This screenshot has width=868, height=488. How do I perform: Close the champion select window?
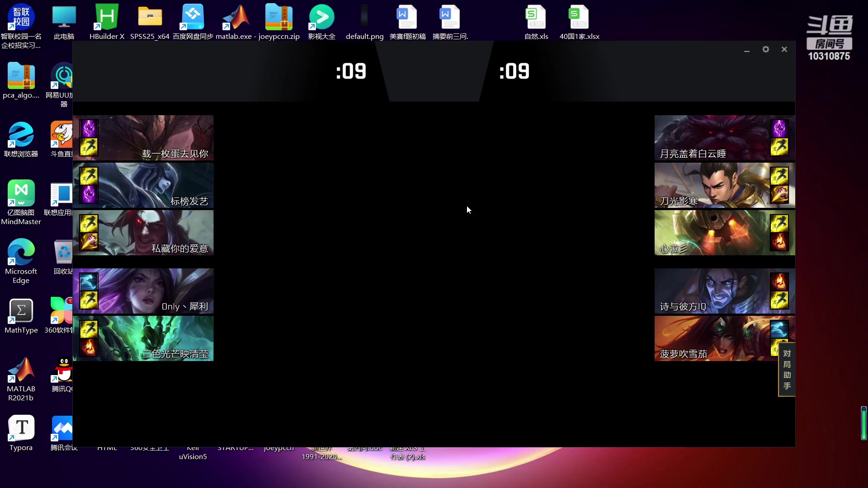pos(784,49)
